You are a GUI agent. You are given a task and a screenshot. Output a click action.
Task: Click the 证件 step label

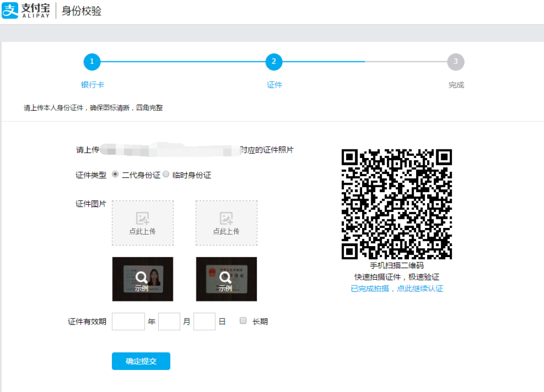(x=274, y=85)
